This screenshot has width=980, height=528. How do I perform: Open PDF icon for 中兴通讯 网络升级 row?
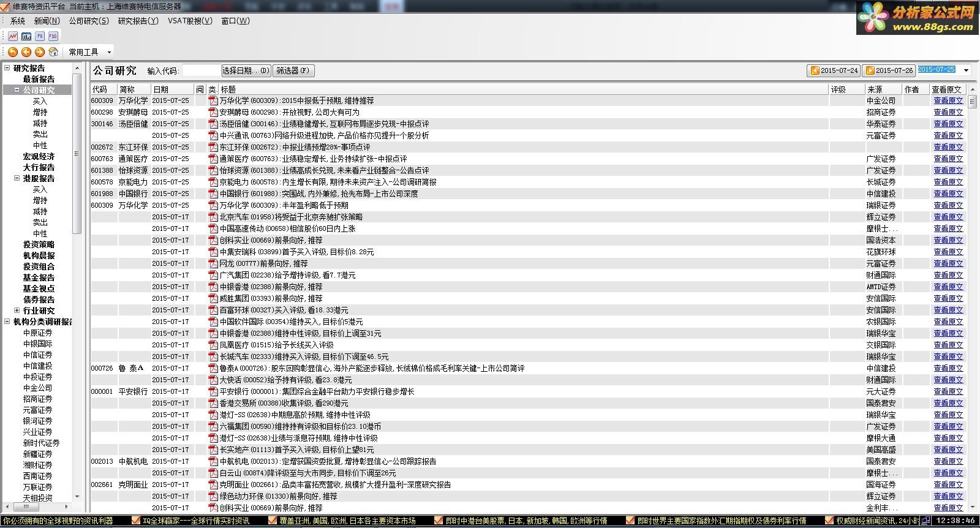213,135
